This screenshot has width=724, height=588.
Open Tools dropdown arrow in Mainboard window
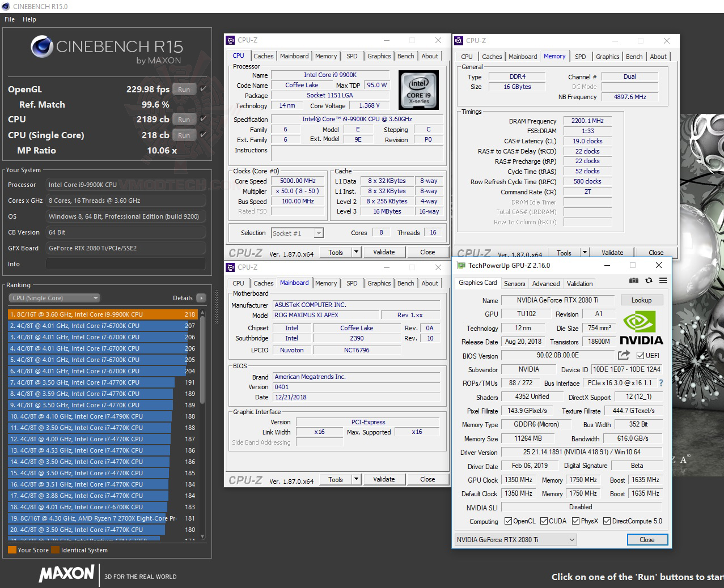(x=356, y=479)
